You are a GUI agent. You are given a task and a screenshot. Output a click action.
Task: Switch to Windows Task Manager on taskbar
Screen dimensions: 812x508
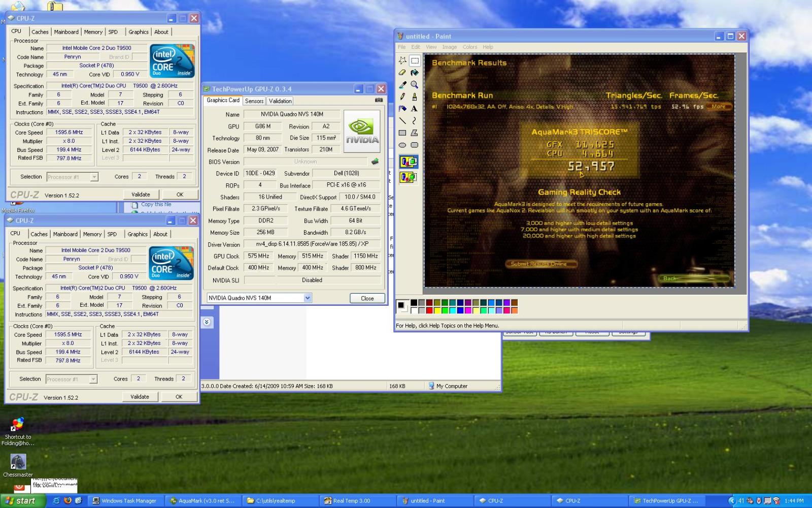pos(125,501)
